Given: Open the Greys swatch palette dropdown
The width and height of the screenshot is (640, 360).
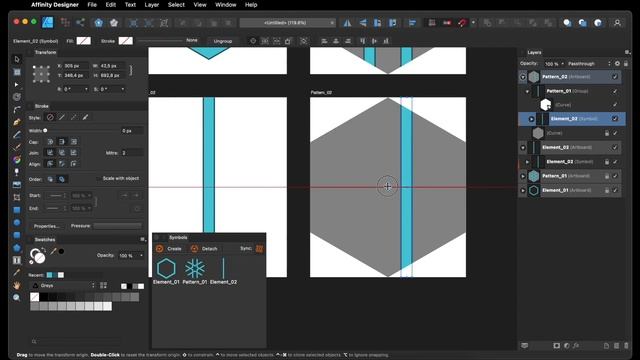Looking at the screenshot, I should (63, 285).
